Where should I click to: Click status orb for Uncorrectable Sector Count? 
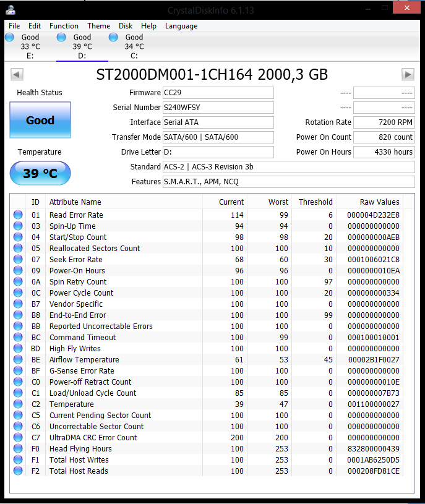(18, 426)
